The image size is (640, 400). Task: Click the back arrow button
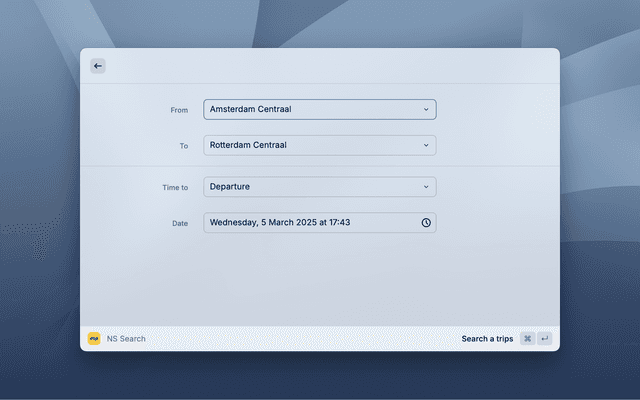point(97,66)
